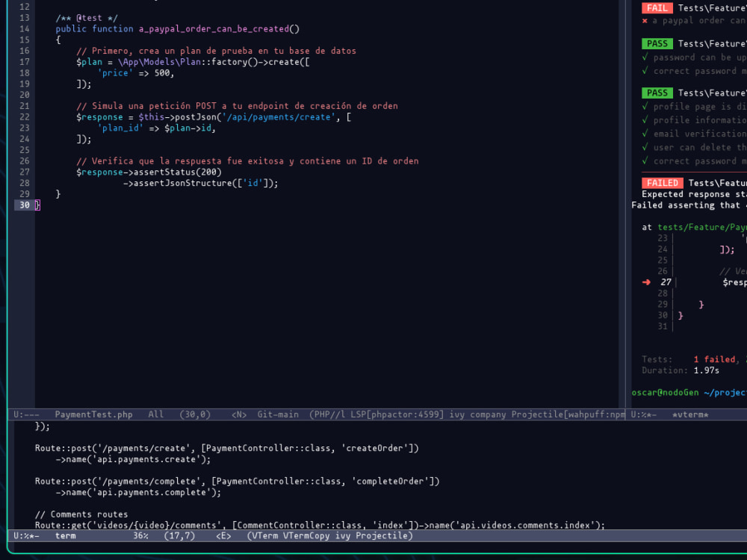
Task: Click the highlighted closing brace on line 30
Action: click(37, 205)
